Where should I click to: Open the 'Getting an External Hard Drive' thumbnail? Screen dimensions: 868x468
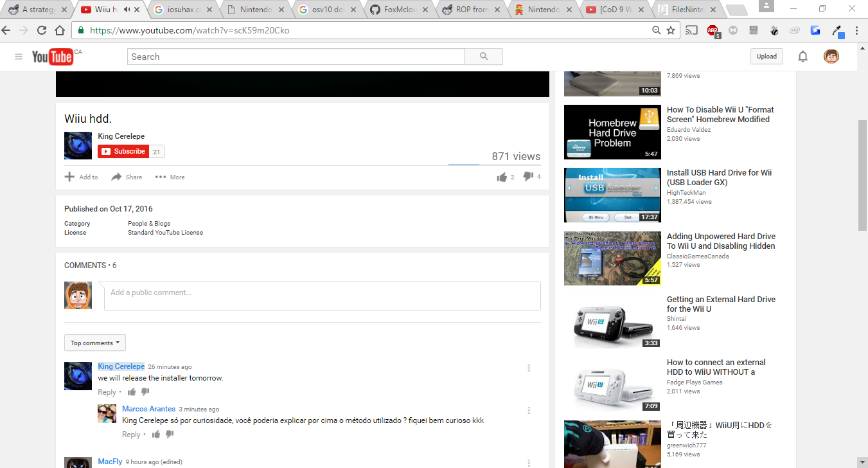click(612, 322)
